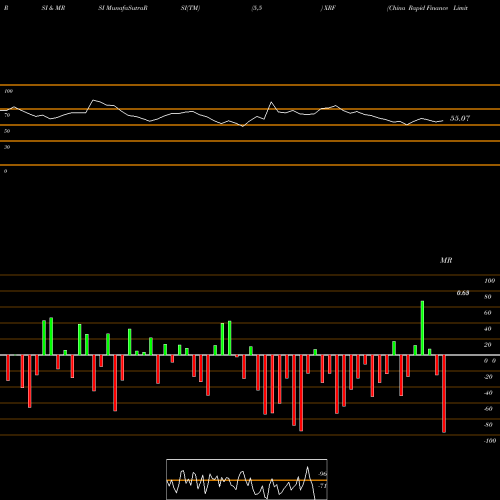500x500 pixels.
Task: Click the MR panel title label
Action: coord(446,260)
